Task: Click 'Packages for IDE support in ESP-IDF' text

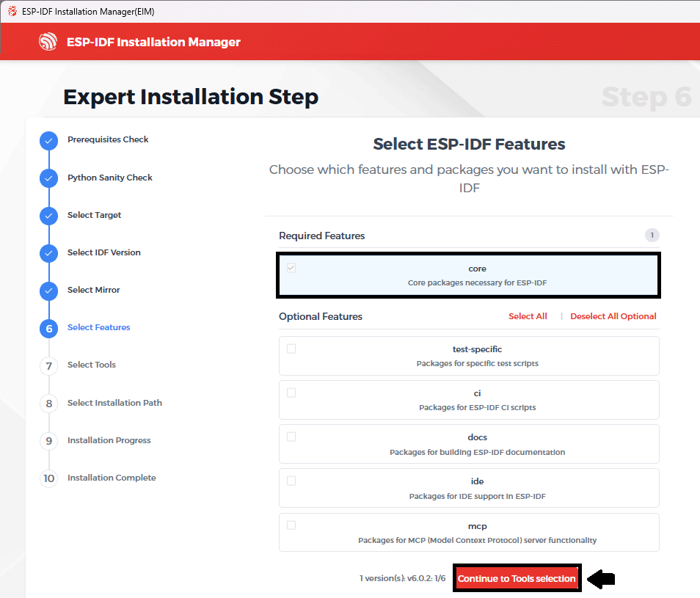Action: click(x=477, y=496)
